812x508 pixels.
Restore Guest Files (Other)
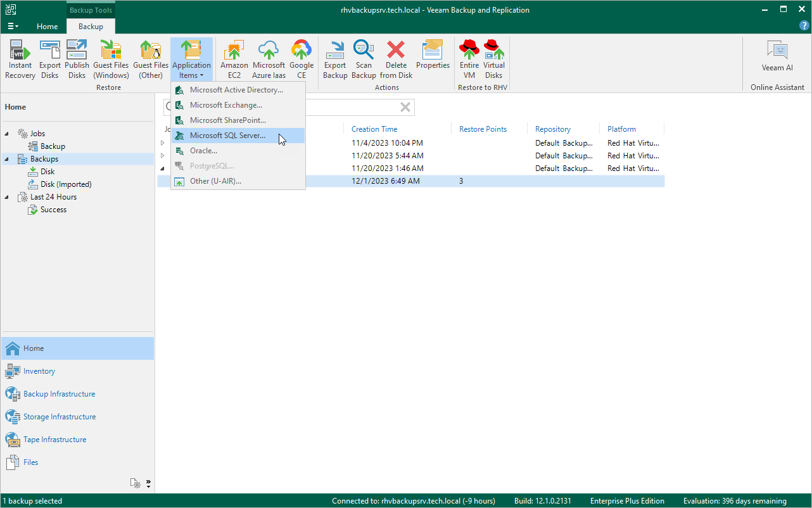pos(151,59)
